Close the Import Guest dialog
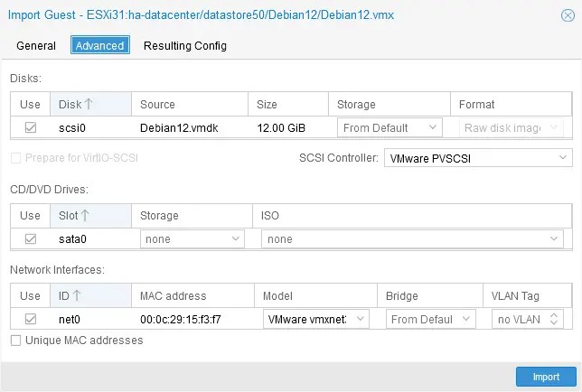 568,15
